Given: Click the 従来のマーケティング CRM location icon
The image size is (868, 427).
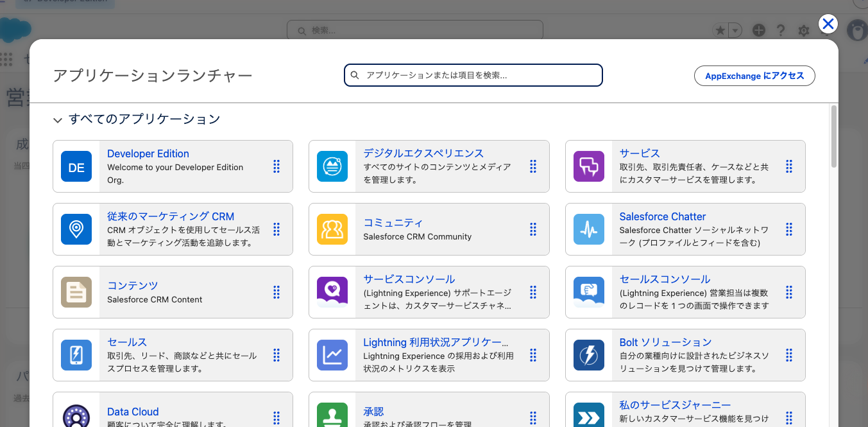Looking at the screenshot, I should pyautogui.click(x=76, y=229).
